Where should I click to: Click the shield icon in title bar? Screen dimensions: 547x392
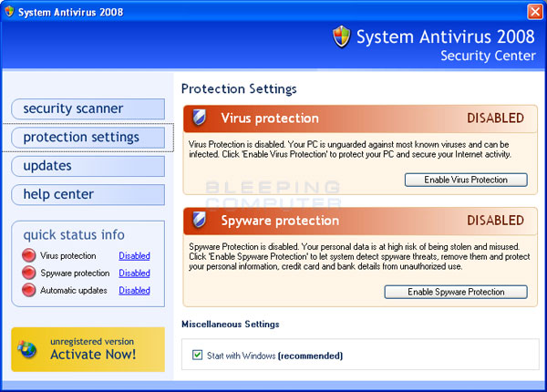pyautogui.click(x=10, y=12)
